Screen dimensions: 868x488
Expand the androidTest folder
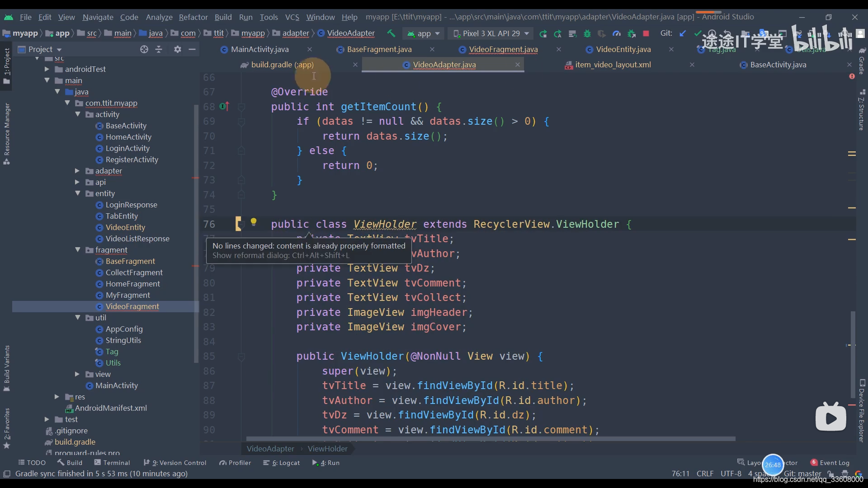(47, 69)
